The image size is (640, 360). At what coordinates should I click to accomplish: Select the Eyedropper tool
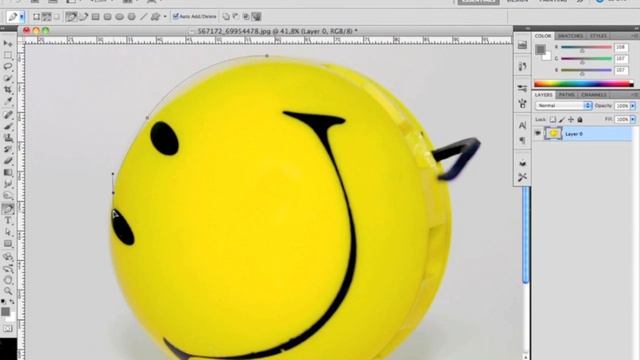click(8, 100)
